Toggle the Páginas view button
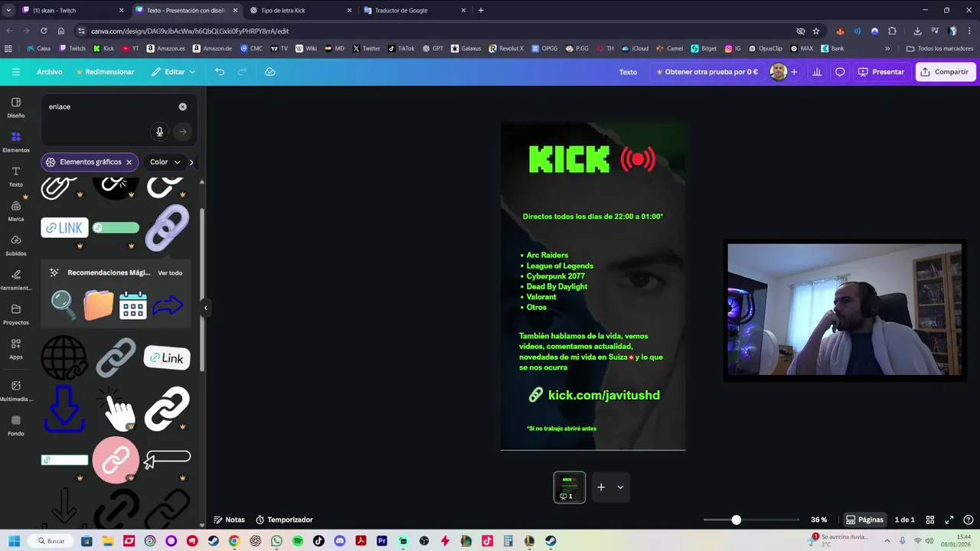This screenshot has height=551, width=980. coord(864,520)
